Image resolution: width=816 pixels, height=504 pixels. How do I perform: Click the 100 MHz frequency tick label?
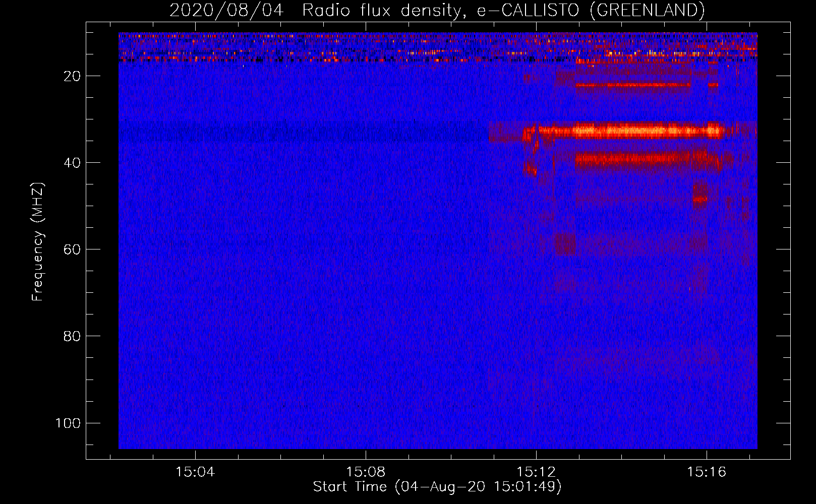click(x=68, y=423)
